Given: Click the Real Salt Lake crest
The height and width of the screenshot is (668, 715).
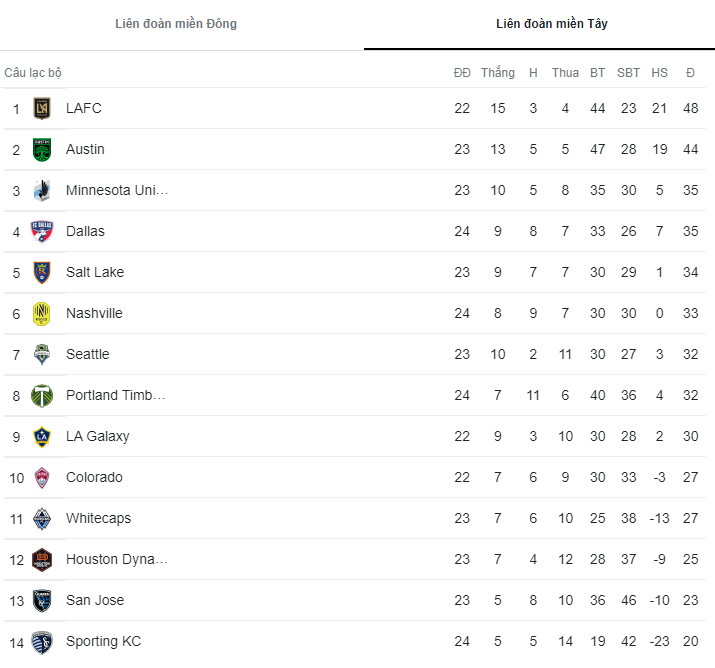Looking at the screenshot, I should point(41,272).
